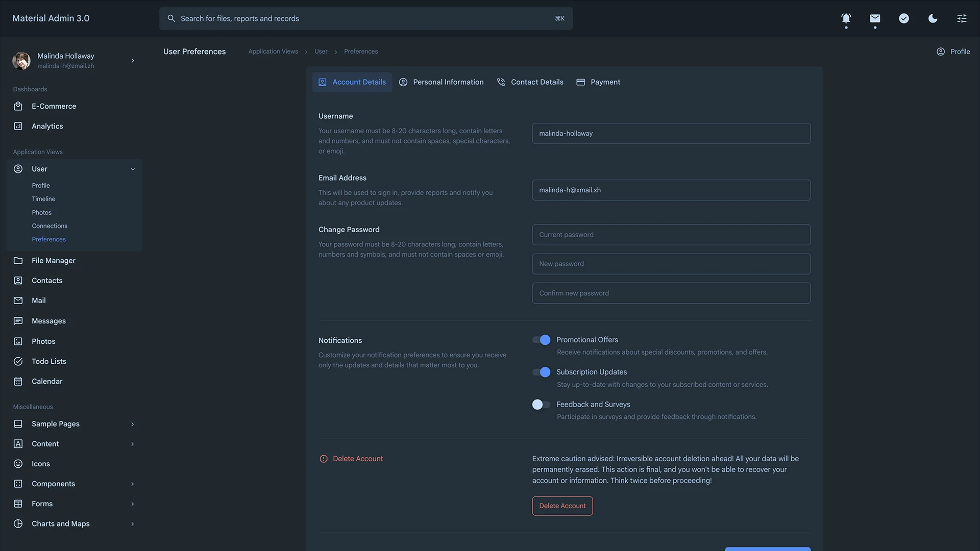Viewport: 980px width, 551px height.
Task: Click the New password field
Action: click(x=671, y=264)
